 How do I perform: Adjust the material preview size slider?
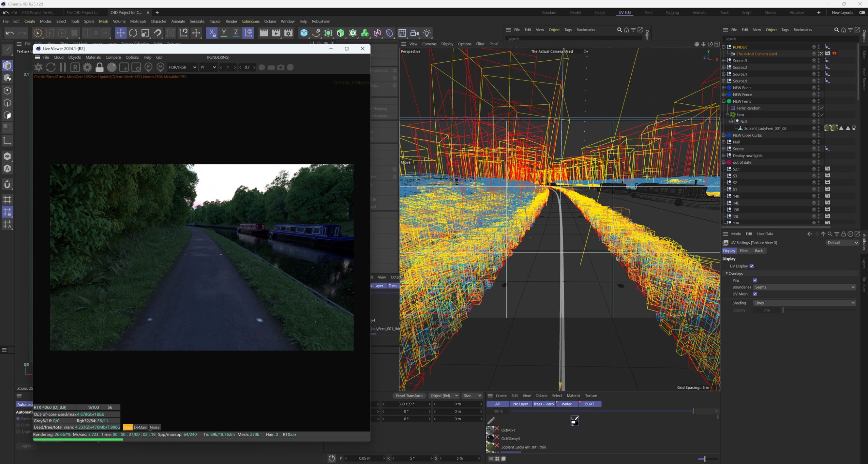point(704,459)
